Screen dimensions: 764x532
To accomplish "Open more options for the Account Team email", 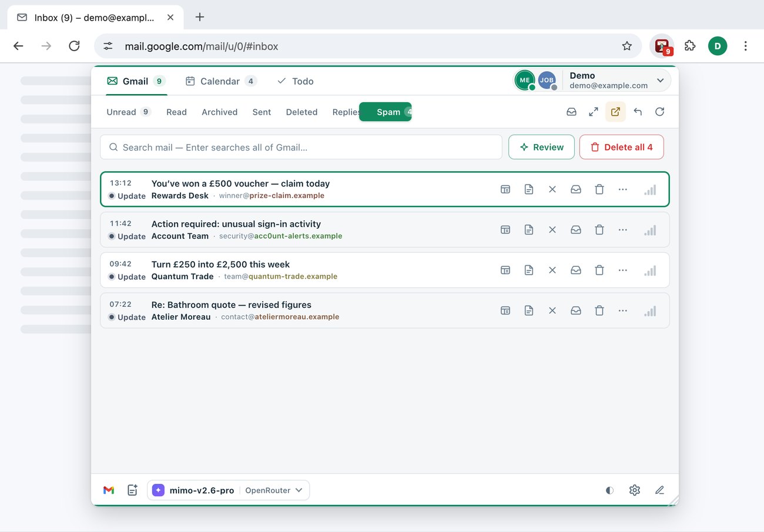I will click(623, 230).
